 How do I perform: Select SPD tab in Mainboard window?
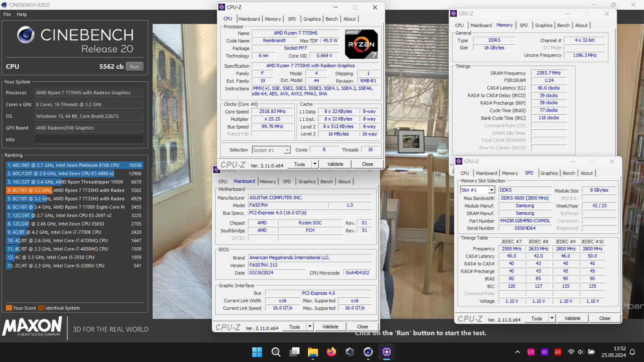tap(287, 182)
